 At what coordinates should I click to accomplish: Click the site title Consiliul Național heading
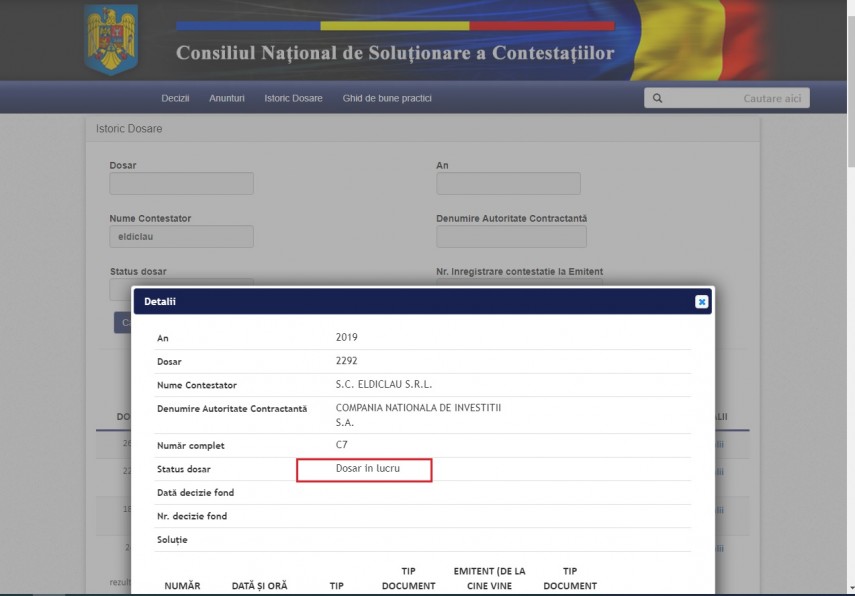point(395,53)
